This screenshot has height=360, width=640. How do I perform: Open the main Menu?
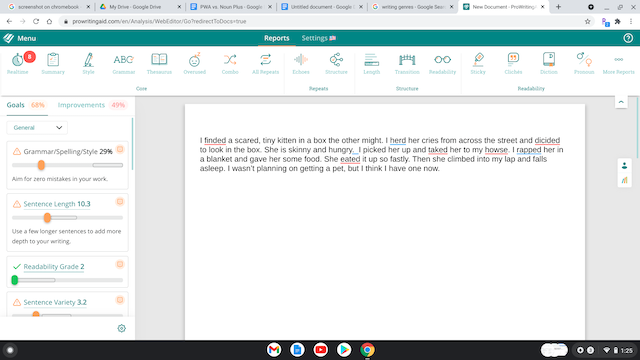20,38
